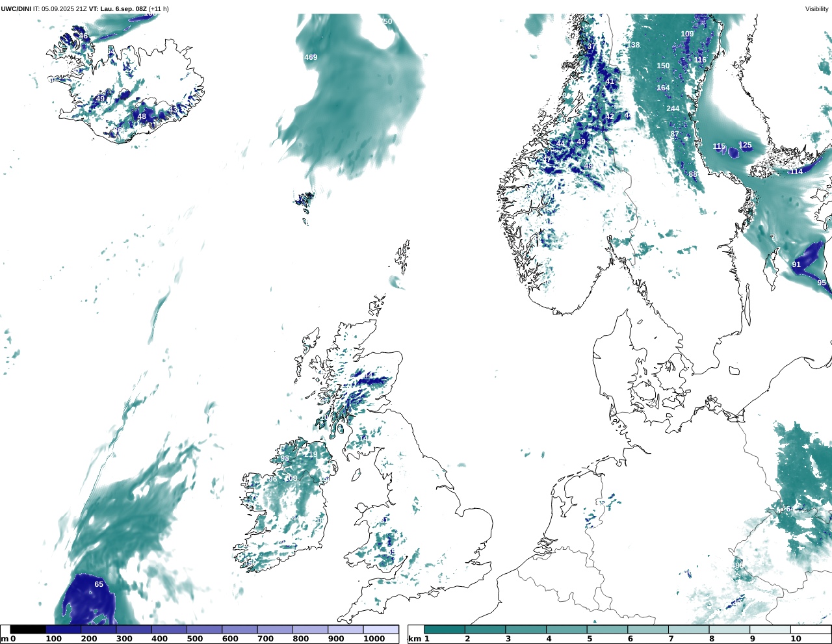832x644 pixels.
Task: Select the '42' value over Norway
Action: pos(609,116)
